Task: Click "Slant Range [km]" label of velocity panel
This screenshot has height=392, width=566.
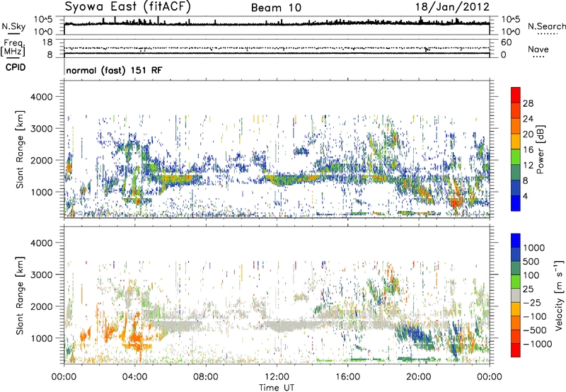Action: (20, 296)
